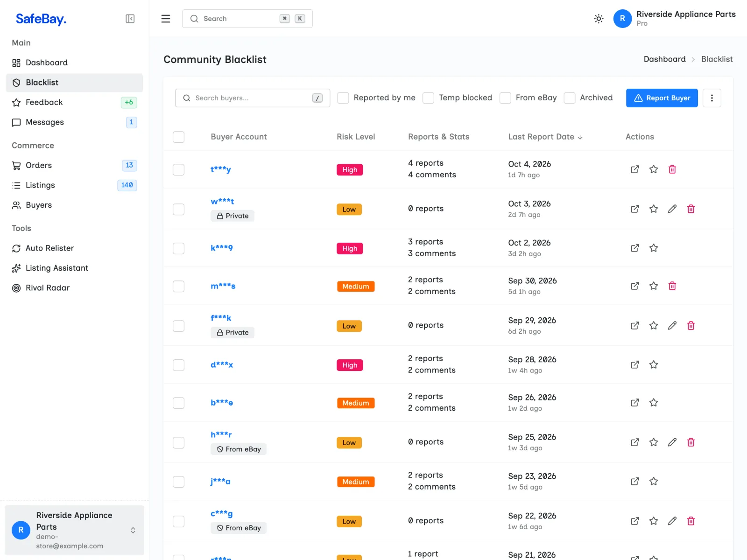Viewport: 747px width, 560px height.
Task: Open external link for buyer b***e
Action: coord(635,403)
